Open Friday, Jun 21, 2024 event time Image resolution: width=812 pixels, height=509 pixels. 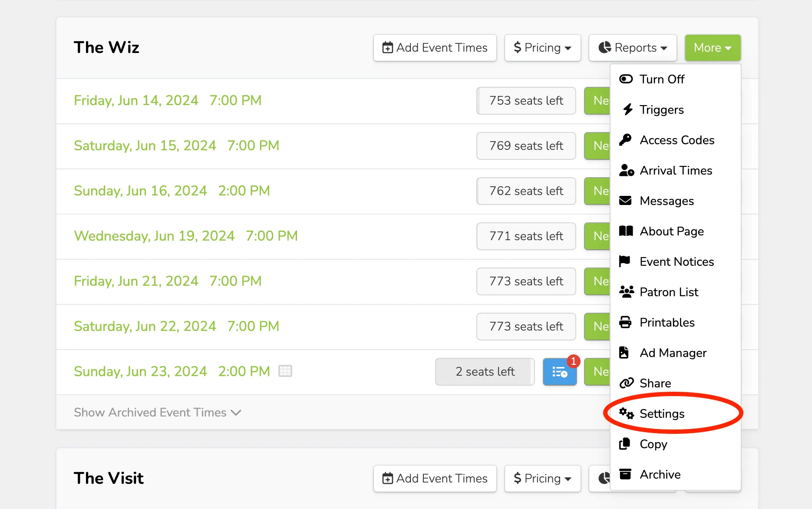coord(168,281)
